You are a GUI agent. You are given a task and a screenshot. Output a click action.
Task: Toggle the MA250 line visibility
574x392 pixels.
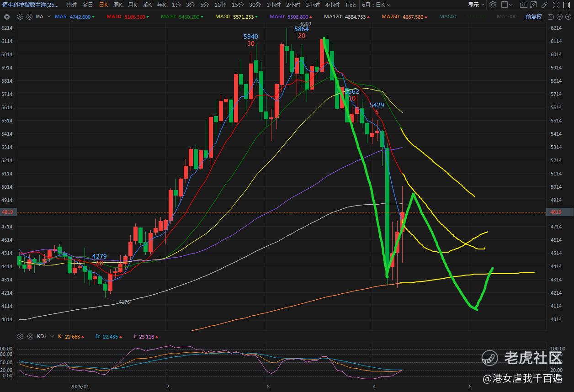pos(404,16)
